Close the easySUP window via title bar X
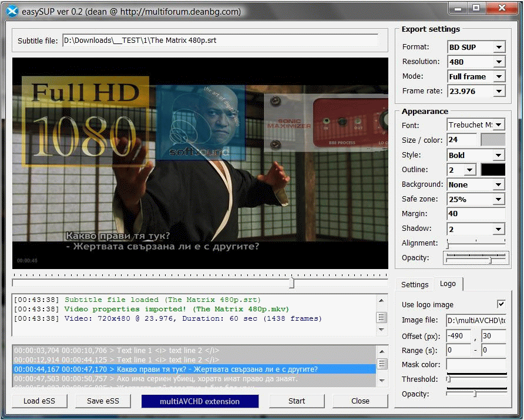This screenshot has height=420, width=524. click(x=502, y=8)
